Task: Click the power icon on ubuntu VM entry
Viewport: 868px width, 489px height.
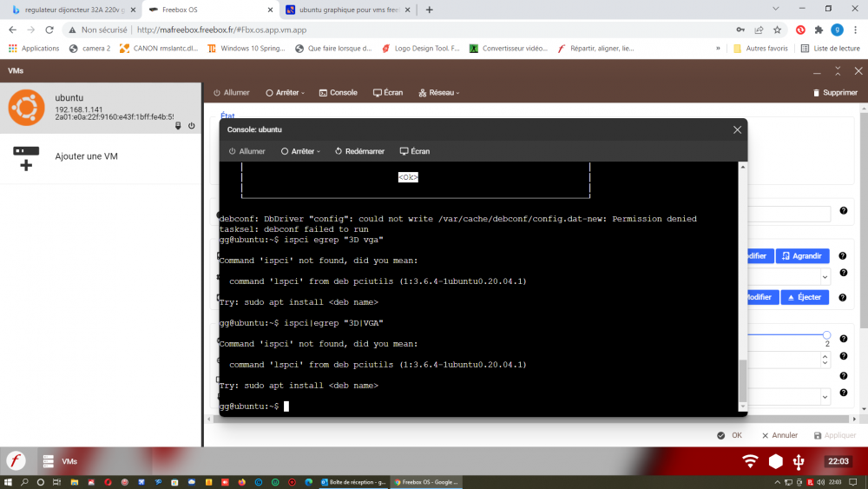Action: tap(191, 126)
